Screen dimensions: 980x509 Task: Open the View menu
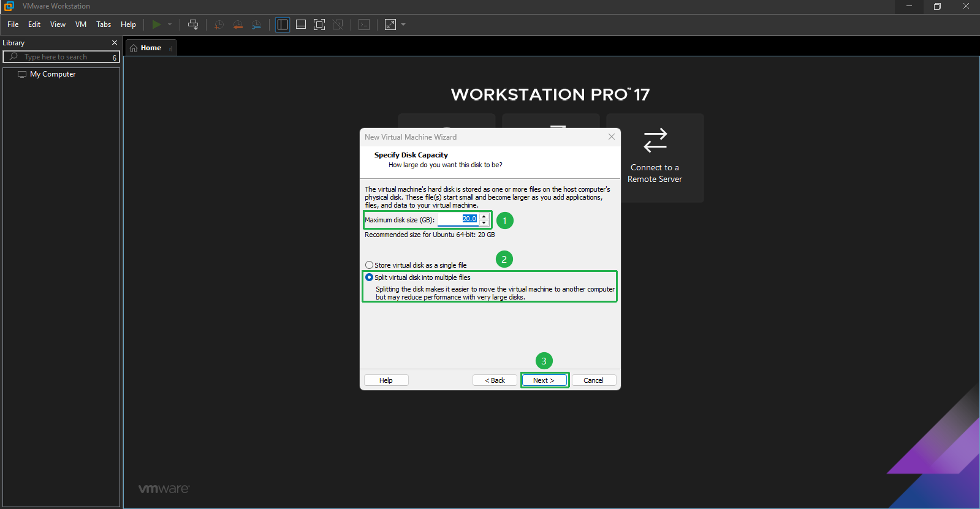(58, 25)
